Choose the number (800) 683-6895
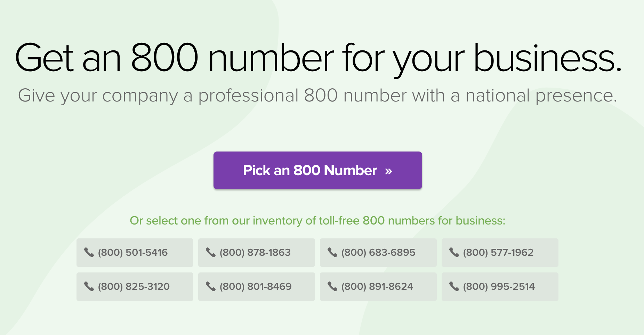The width and height of the screenshot is (644, 335). [378, 253]
